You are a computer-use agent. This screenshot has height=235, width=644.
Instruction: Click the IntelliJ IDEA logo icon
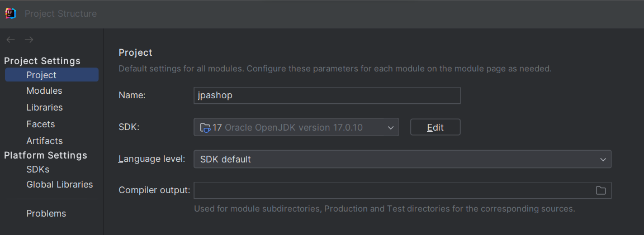pyautogui.click(x=11, y=13)
